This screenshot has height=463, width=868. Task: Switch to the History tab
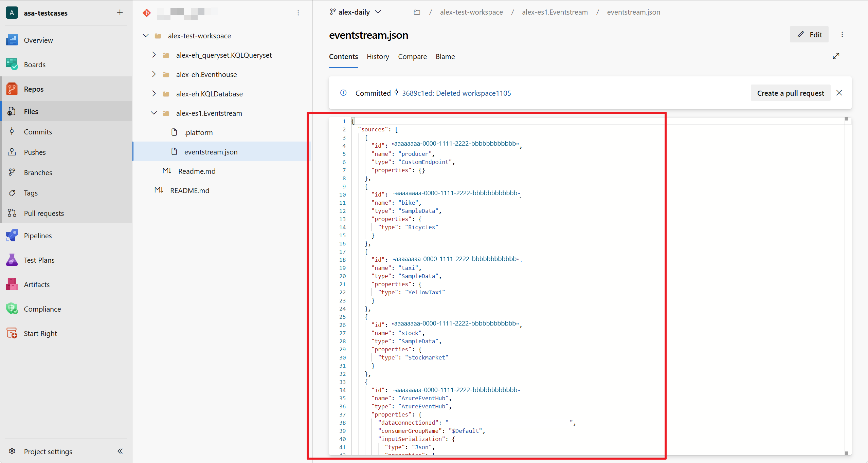378,57
